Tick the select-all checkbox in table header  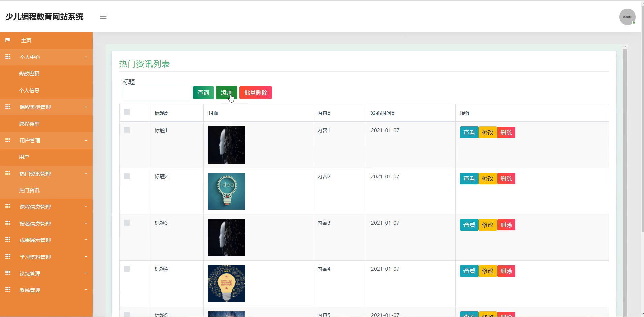[x=127, y=112]
